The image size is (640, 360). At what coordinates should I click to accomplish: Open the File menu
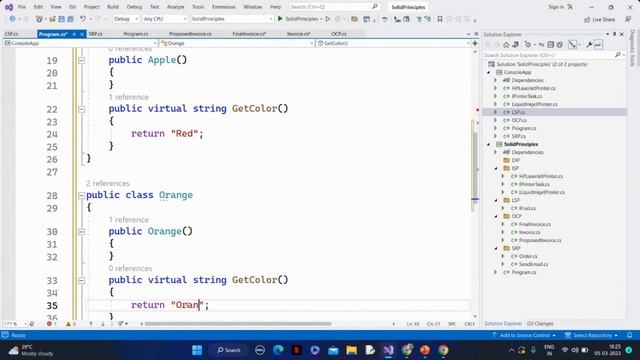22,7
